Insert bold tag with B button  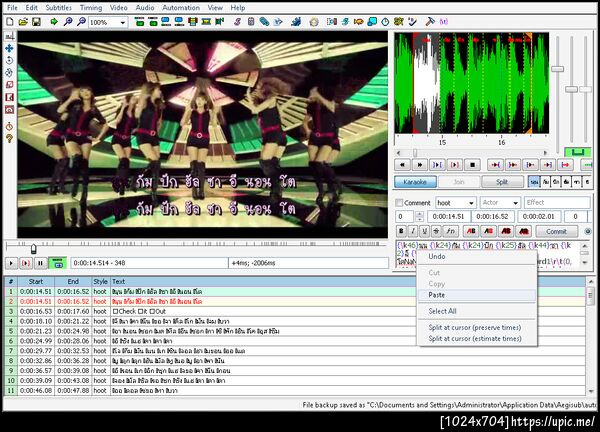[x=401, y=231]
